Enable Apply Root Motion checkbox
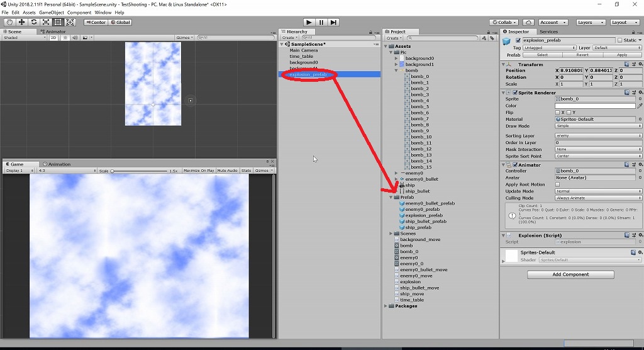The height and width of the screenshot is (350, 644). coord(557,184)
